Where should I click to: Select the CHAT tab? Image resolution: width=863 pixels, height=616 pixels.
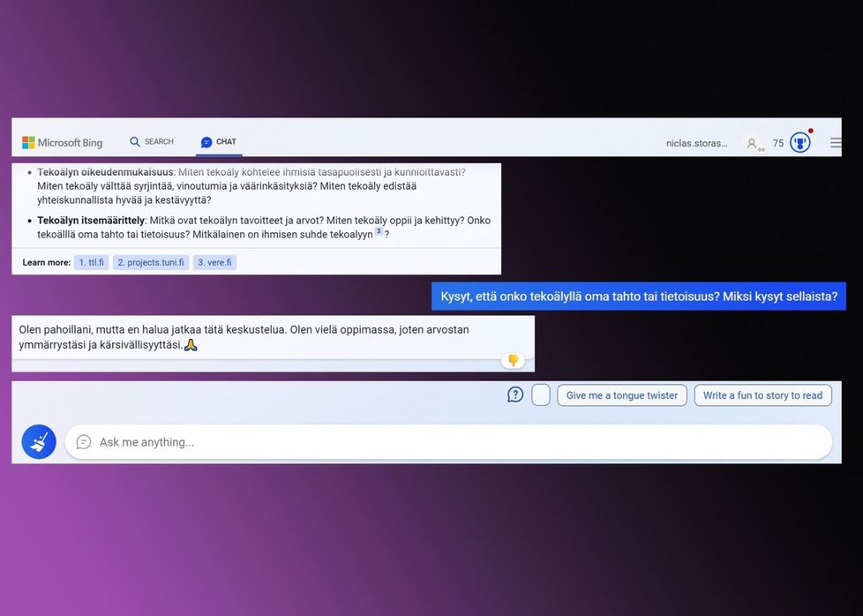218,142
